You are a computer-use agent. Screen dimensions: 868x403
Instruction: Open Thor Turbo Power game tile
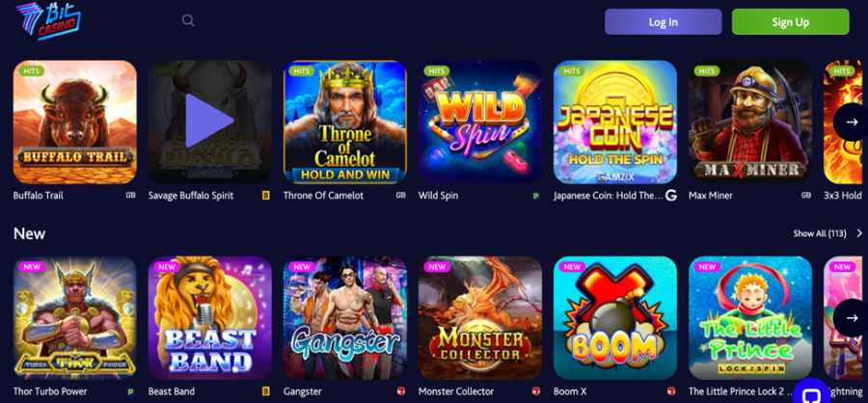point(74,318)
